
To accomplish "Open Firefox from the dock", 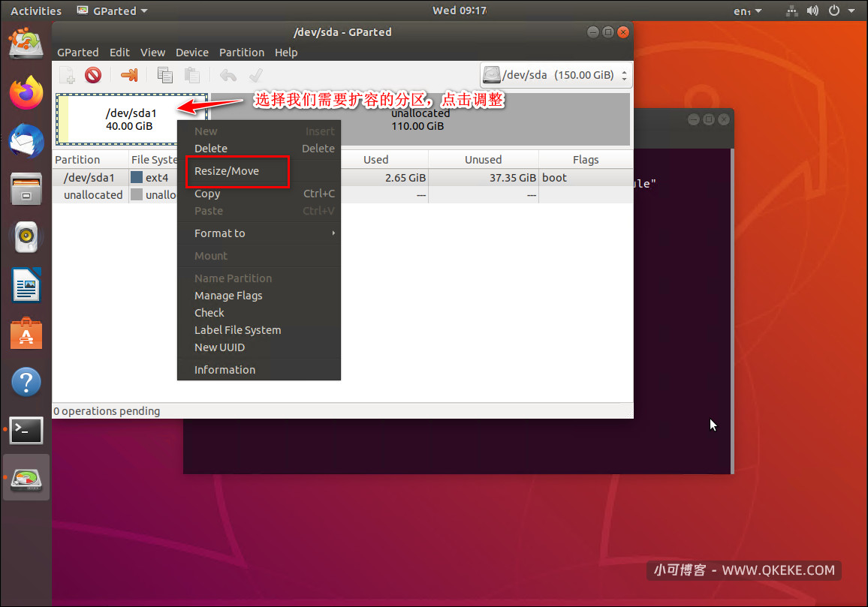I will pyautogui.click(x=26, y=92).
